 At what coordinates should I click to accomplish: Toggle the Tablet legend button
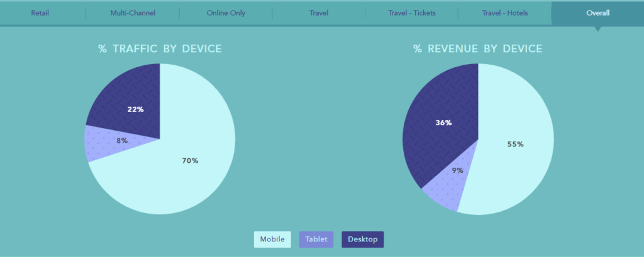click(x=316, y=239)
